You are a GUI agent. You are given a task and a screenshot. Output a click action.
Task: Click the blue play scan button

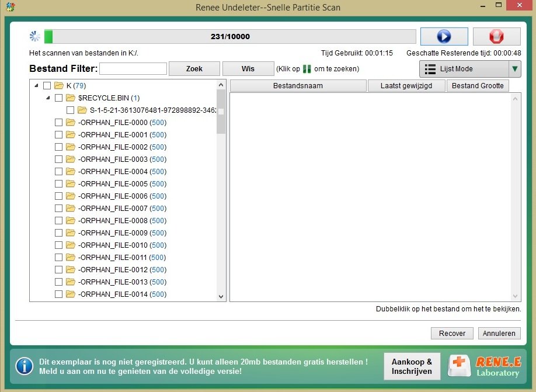point(444,36)
